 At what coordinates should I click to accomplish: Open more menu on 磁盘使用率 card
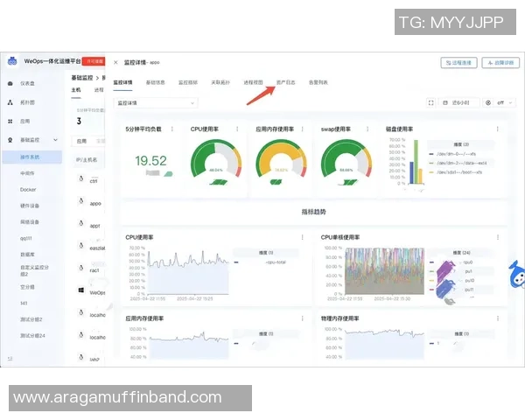498,129
